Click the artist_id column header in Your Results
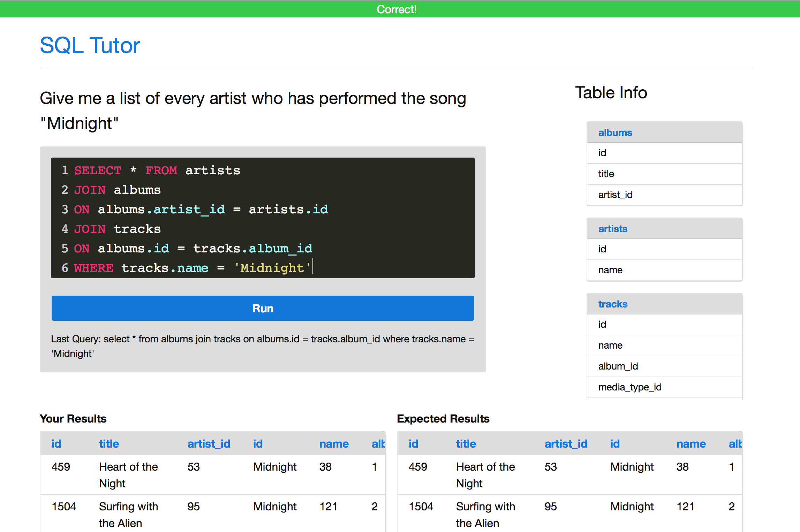The height and width of the screenshot is (532, 800). pyautogui.click(x=209, y=444)
